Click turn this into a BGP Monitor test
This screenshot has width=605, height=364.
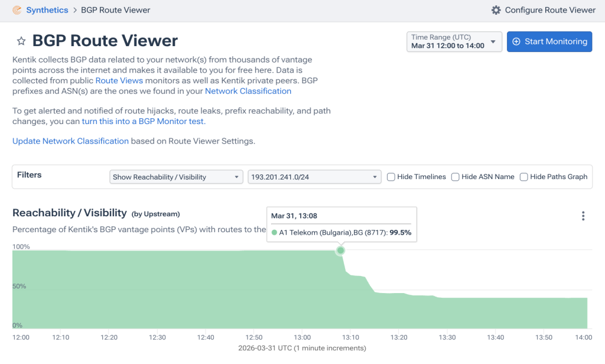[x=144, y=121]
